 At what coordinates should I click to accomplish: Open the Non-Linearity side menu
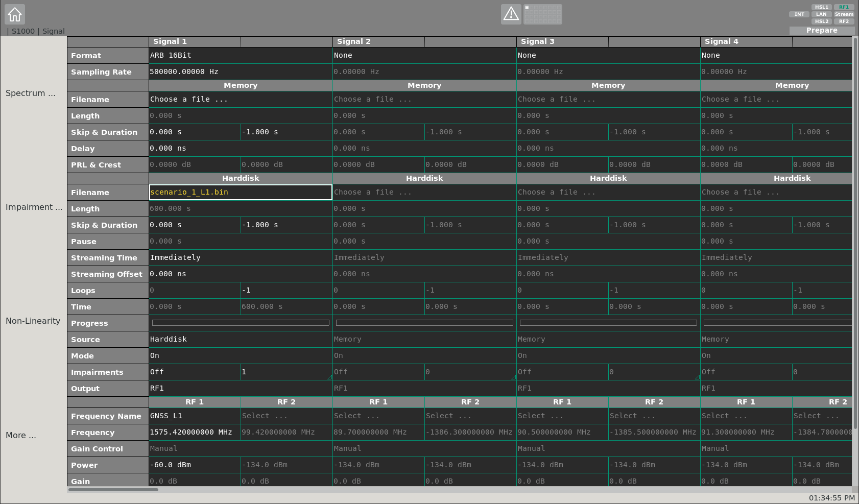(x=33, y=321)
